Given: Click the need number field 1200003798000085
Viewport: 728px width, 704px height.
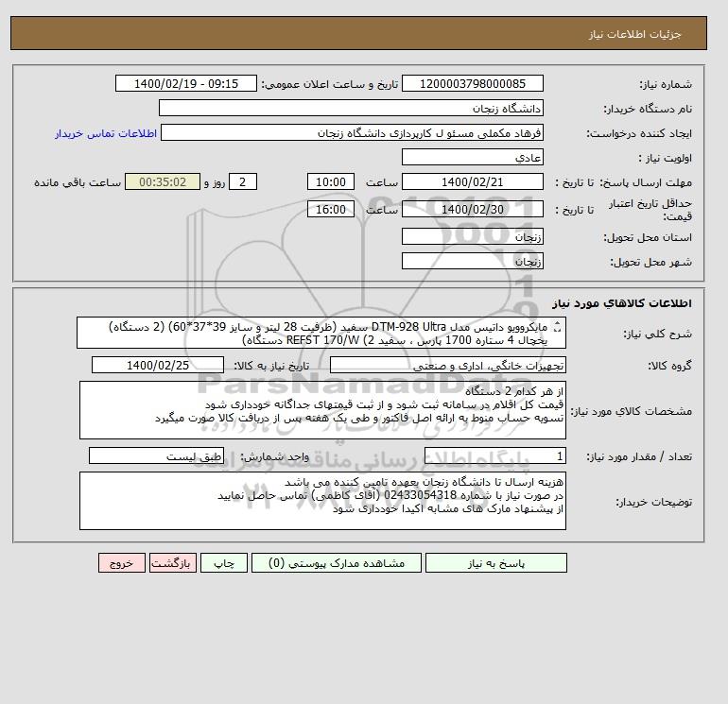Looking at the screenshot, I should coord(472,84).
